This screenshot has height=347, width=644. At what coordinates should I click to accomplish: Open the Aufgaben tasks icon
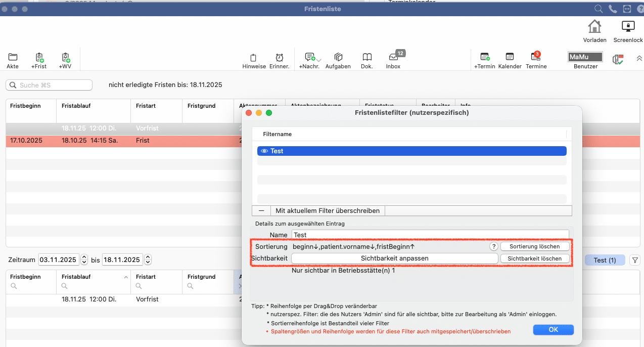(338, 57)
